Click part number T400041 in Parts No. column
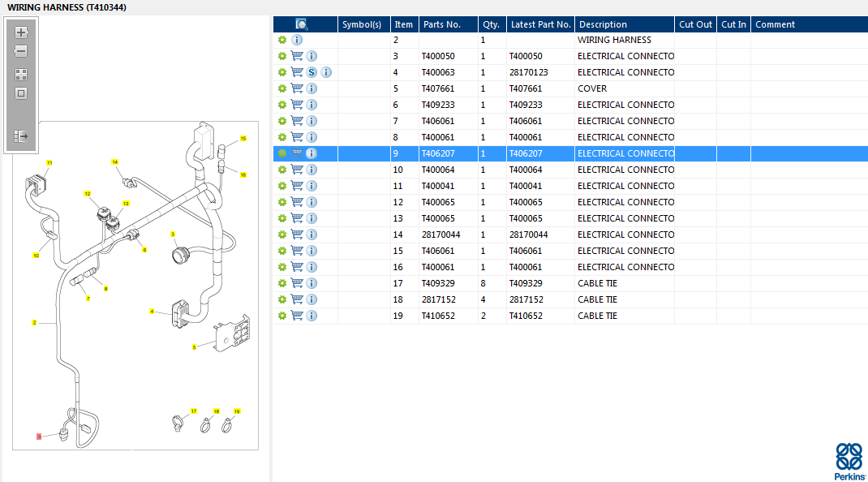The width and height of the screenshot is (868, 482). [438, 186]
